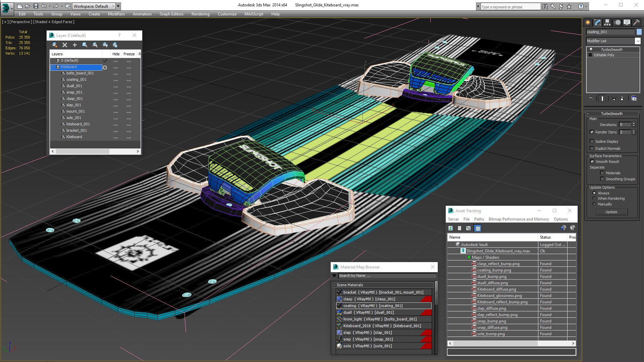
Task: Click the Shaded + Edged Faces viewport label
Action: pyautogui.click(x=54, y=22)
